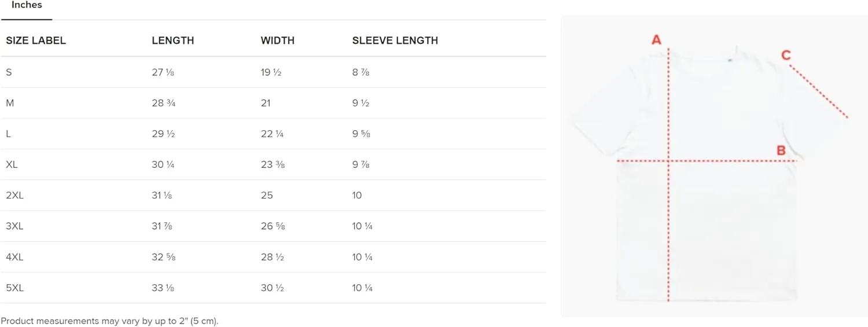
Task: Select the 5XL size row label
Action: (15, 288)
